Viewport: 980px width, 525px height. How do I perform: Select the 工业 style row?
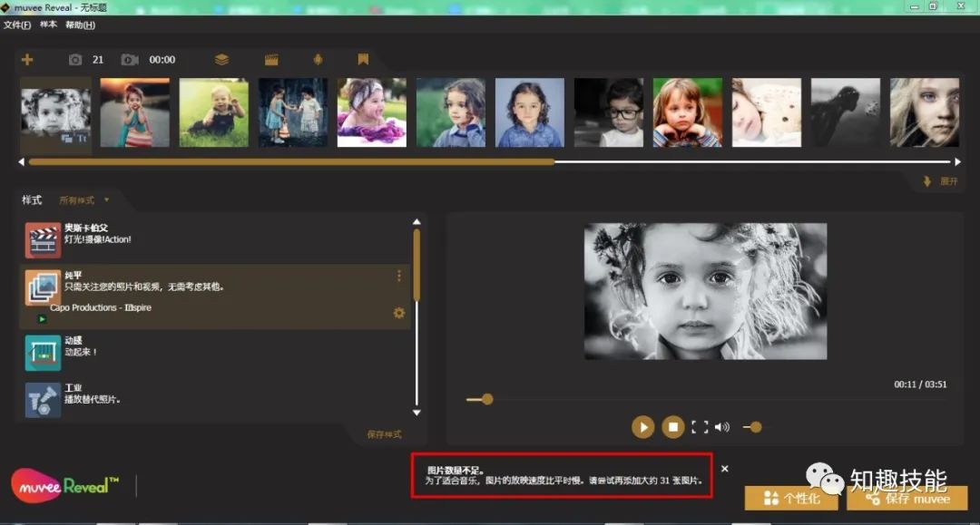216,400
